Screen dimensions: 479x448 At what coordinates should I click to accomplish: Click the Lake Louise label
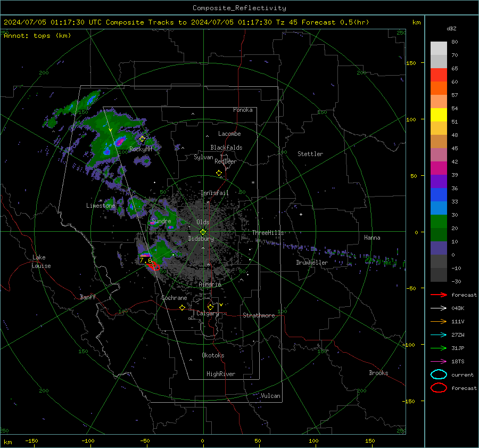[x=42, y=262]
